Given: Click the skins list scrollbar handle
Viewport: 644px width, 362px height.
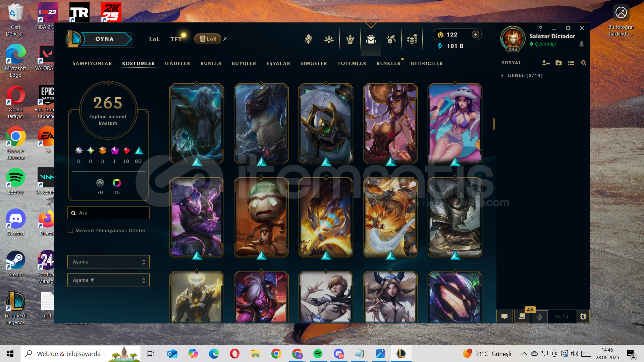Looking at the screenshot, I should pyautogui.click(x=494, y=124).
